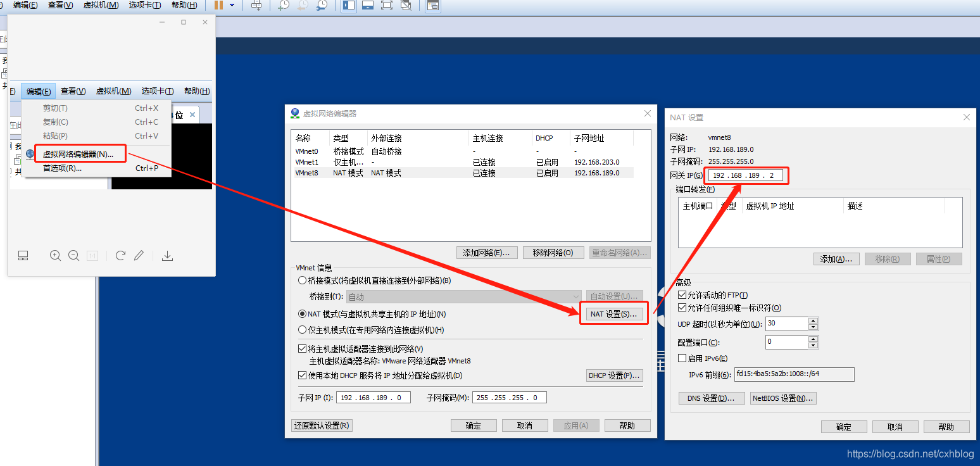
Task: Toggle 将主机虚拟适配器连接到此网络 checkbox
Action: (302, 349)
